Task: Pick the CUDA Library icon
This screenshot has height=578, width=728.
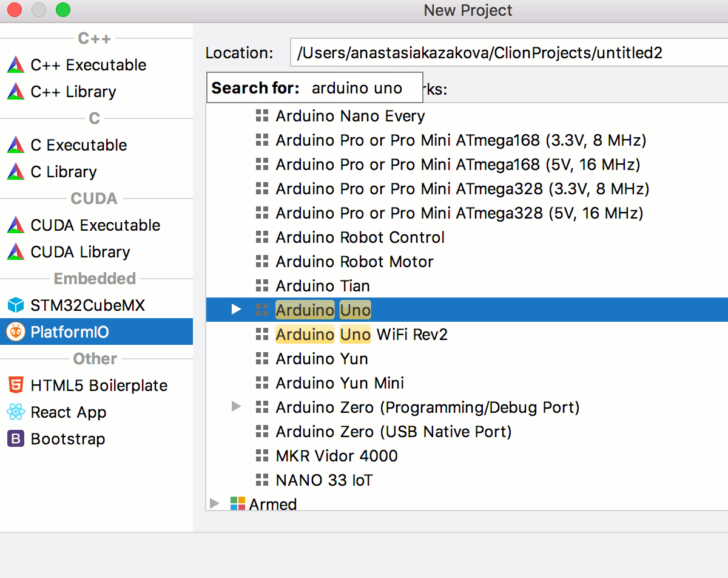Action: [16, 252]
